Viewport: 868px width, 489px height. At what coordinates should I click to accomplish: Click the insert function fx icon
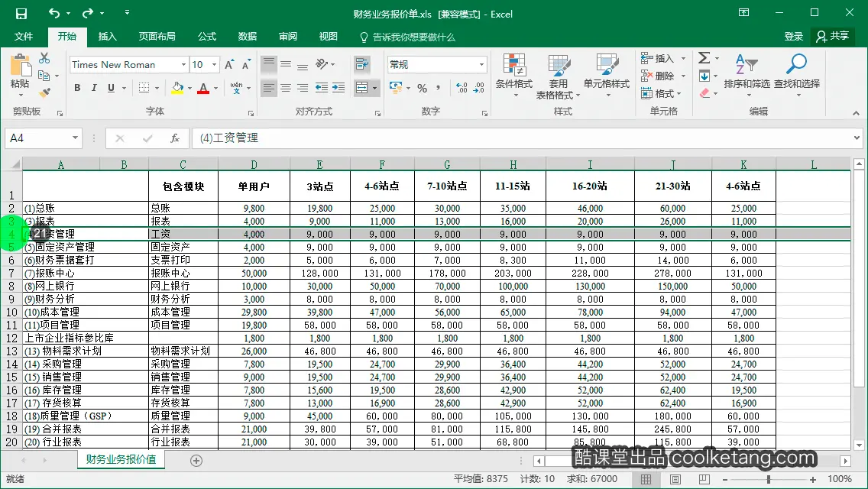[x=174, y=138]
